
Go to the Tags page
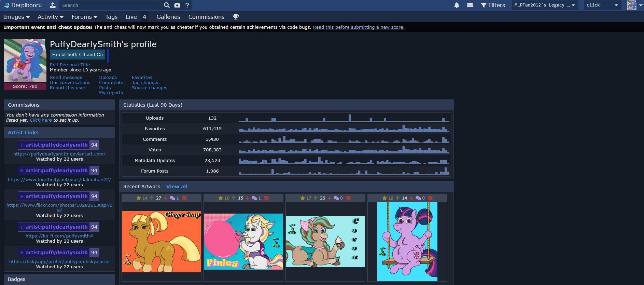pyautogui.click(x=111, y=17)
